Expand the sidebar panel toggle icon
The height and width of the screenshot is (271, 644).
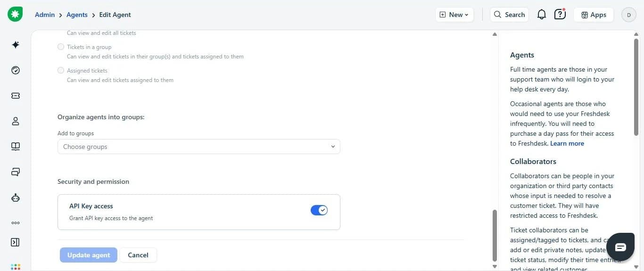tap(15, 242)
